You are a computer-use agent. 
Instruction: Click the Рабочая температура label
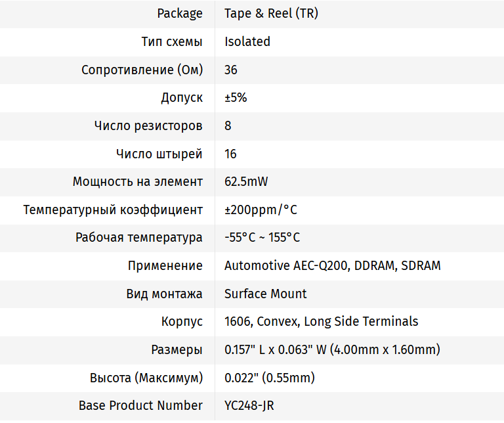click(x=139, y=238)
